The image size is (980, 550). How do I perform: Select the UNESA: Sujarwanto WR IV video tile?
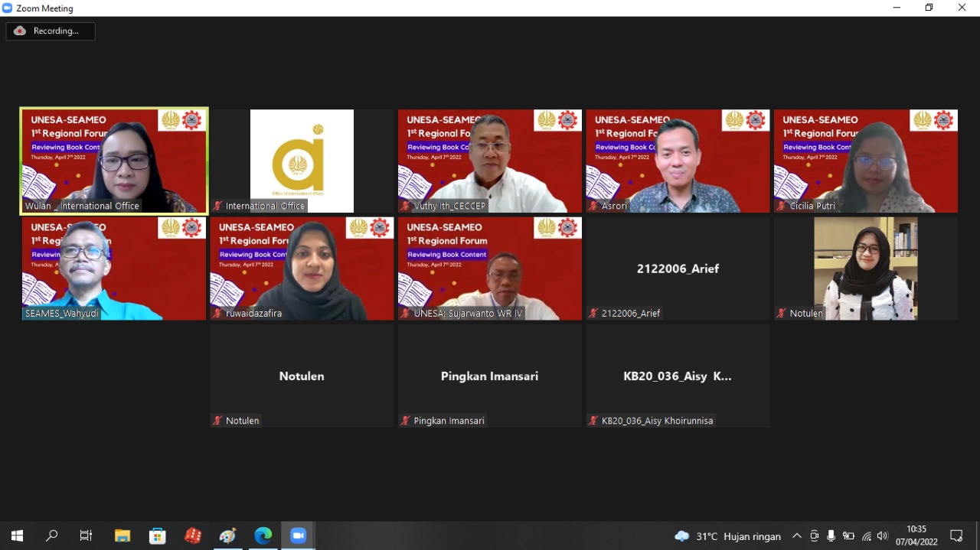tap(490, 268)
